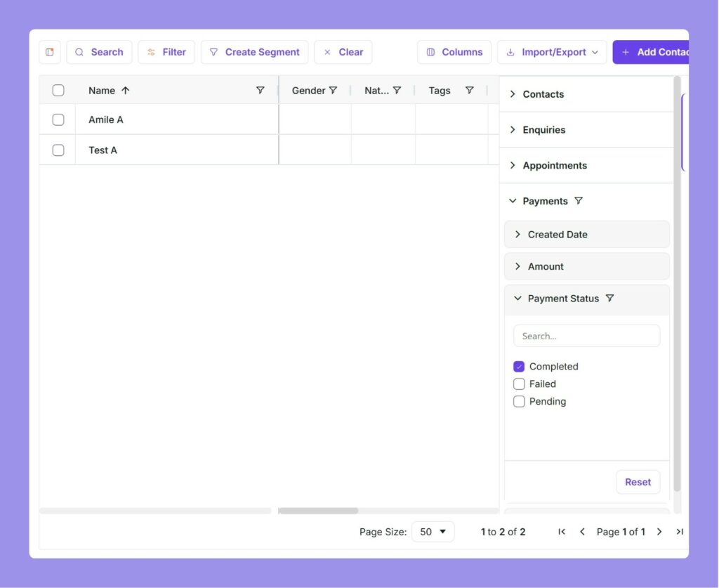The height and width of the screenshot is (588, 719).
Task: Click the Name column sort arrow
Action: 125,90
